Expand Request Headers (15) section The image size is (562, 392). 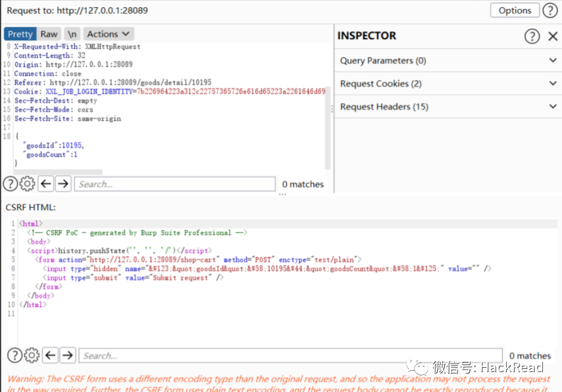coord(448,106)
